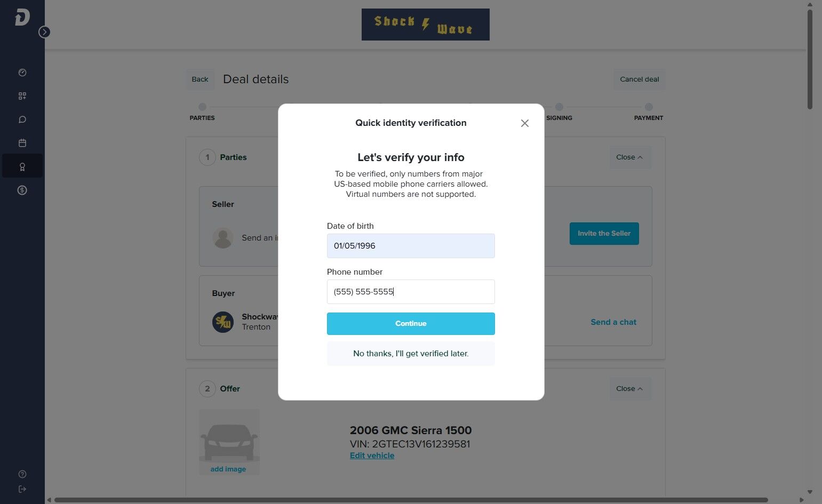Click the grid-plus apps icon in sidebar
Viewport: 822px width, 504px height.
tap(22, 96)
